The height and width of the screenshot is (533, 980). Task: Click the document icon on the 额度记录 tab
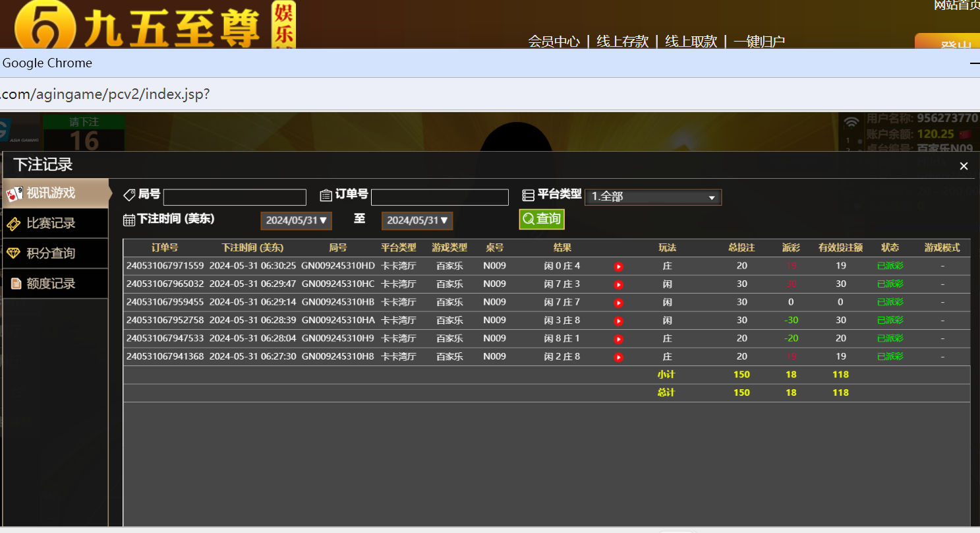pyautogui.click(x=14, y=284)
